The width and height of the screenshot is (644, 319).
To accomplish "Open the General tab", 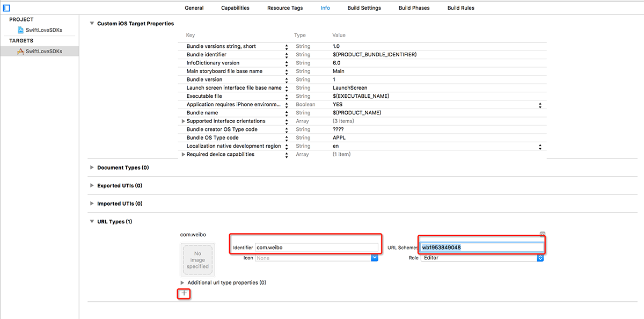I will 194,8.
